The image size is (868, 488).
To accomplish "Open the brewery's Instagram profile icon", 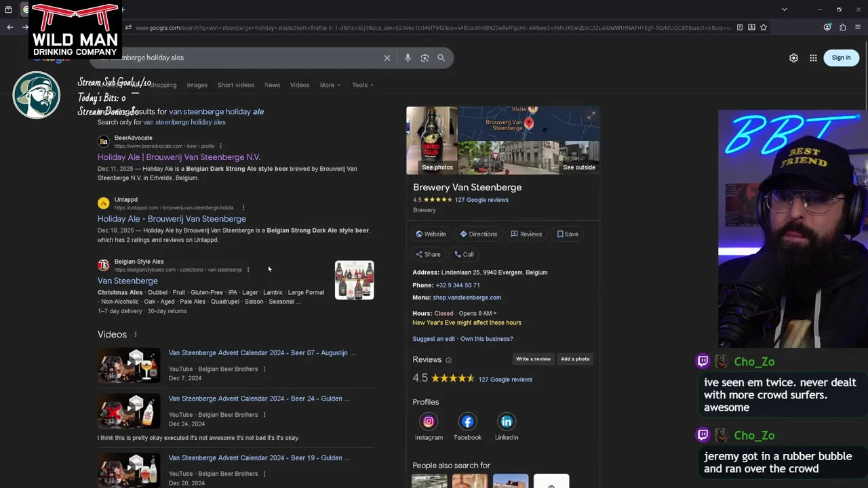I will [x=429, y=422].
